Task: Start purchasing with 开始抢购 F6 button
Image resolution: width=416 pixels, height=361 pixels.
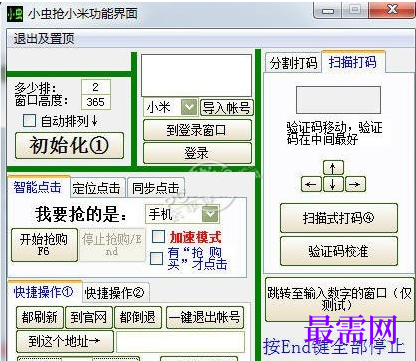Action: click(x=44, y=245)
